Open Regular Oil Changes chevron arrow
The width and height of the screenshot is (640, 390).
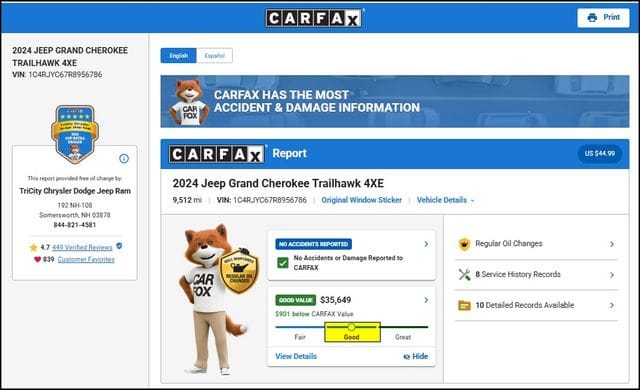click(612, 244)
